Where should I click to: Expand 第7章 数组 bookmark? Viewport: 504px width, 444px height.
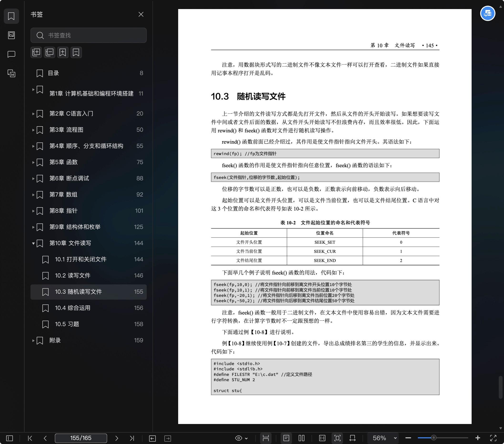(x=33, y=195)
